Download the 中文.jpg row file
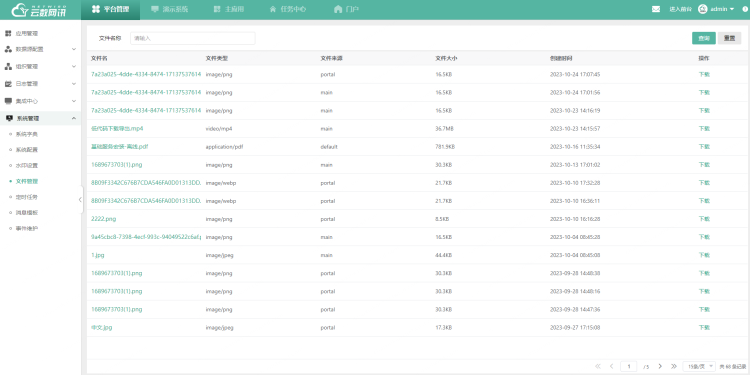Screen dimensions: 750x375 pos(704,328)
